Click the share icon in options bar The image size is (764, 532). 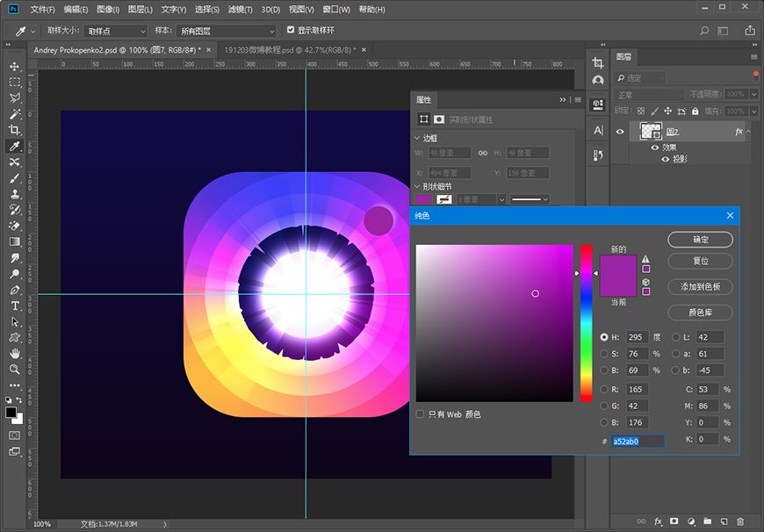click(x=750, y=30)
